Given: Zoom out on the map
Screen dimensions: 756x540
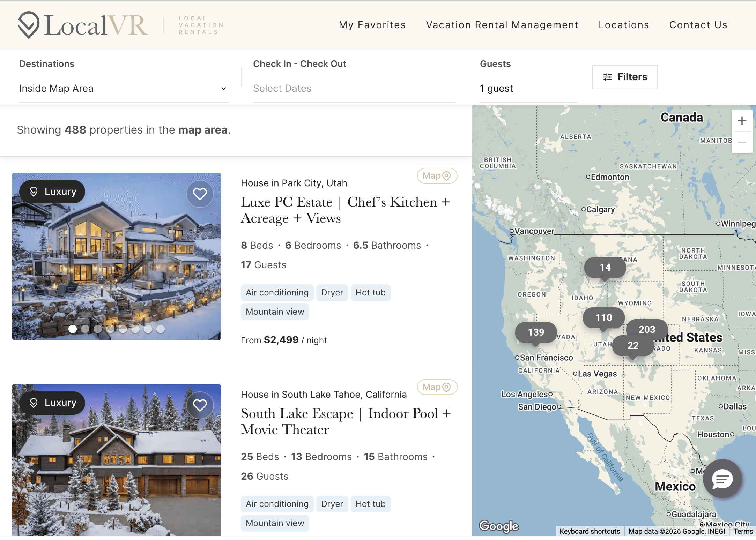Looking at the screenshot, I should [742, 142].
